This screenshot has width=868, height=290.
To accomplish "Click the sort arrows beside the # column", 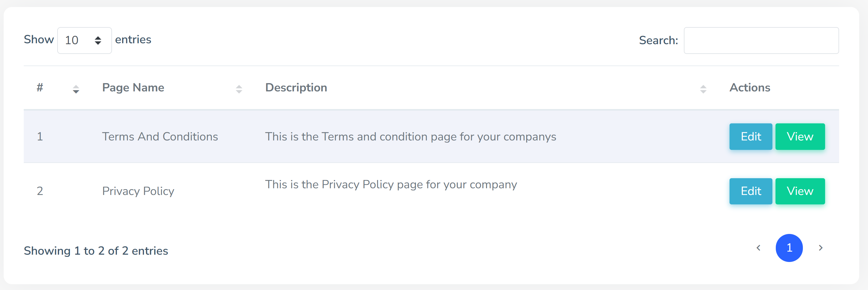I will tap(76, 89).
